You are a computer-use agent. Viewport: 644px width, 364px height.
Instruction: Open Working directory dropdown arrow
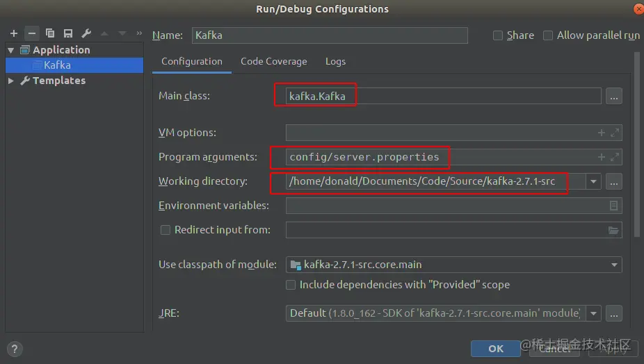[593, 181]
